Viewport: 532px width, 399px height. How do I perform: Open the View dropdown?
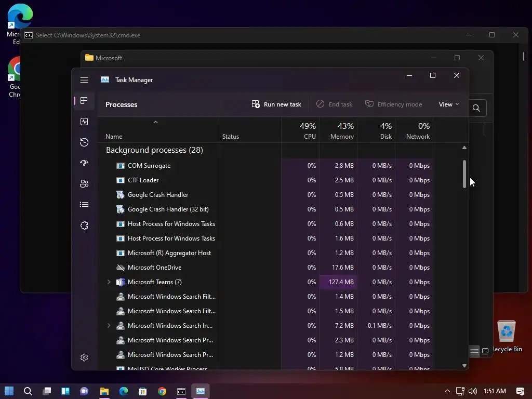pos(448,104)
